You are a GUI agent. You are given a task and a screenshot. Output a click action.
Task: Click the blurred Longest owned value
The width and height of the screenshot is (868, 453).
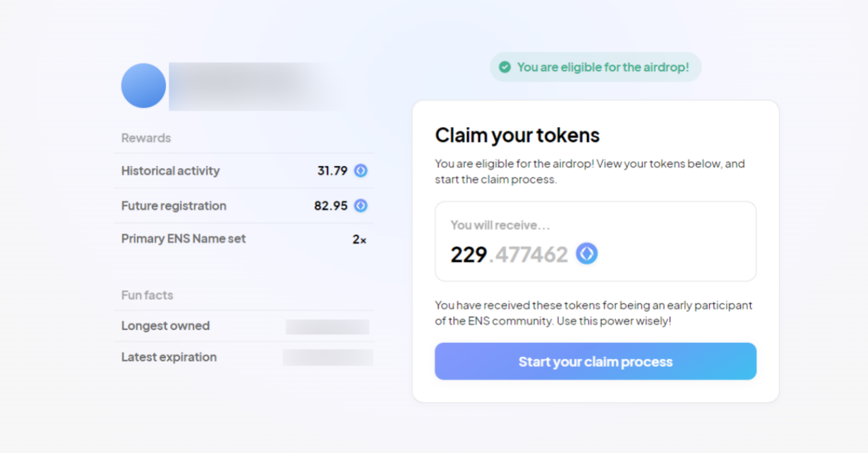tap(327, 327)
